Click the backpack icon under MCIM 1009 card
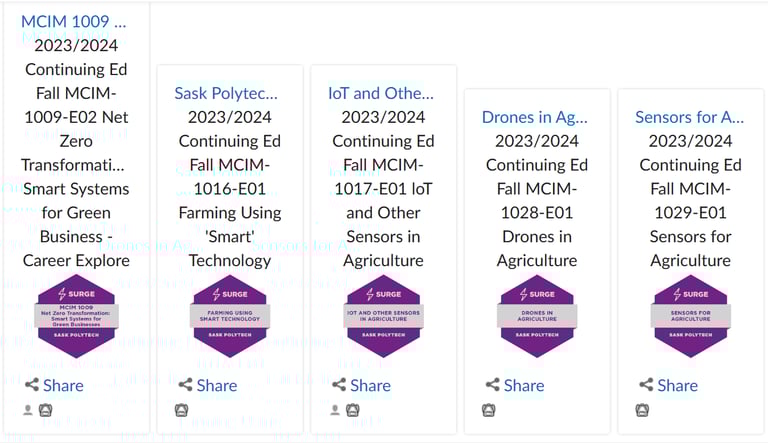768x443 pixels. 46,410
